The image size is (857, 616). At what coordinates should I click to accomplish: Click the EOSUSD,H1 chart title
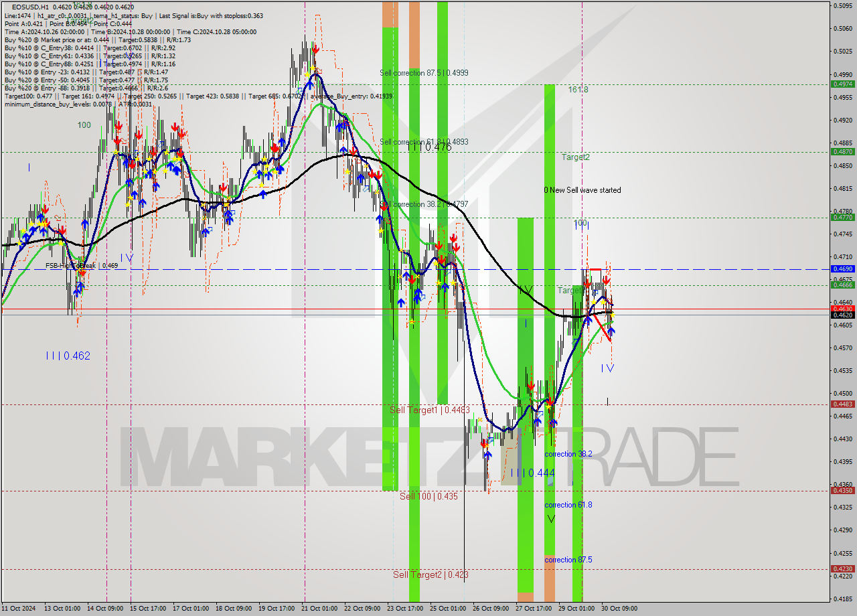[31, 7]
